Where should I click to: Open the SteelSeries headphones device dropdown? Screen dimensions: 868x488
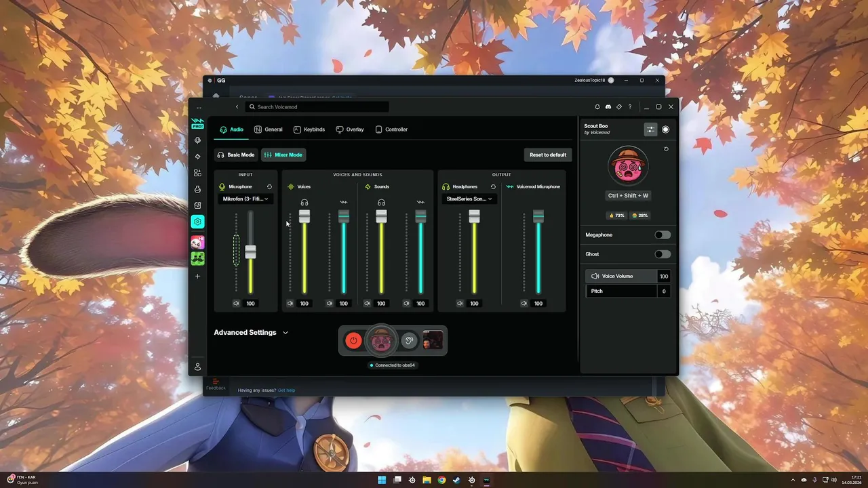click(x=470, y=199)
